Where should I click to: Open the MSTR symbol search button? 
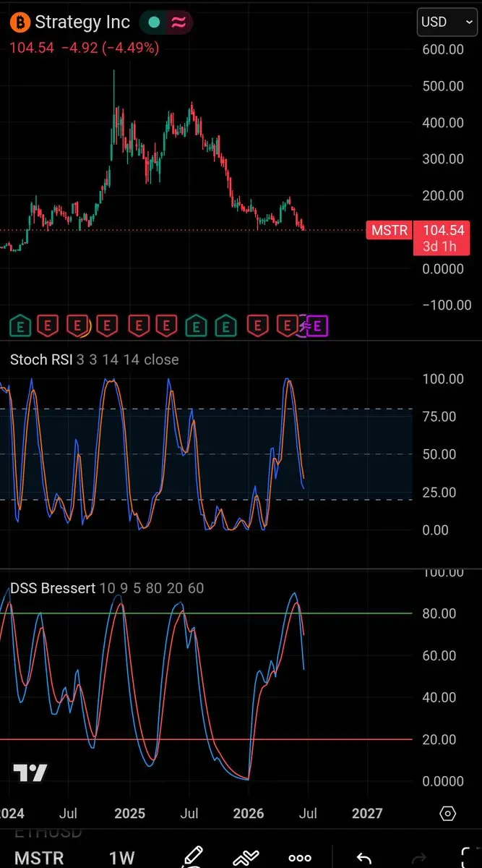pyautogui.click(x=39, y=859)
